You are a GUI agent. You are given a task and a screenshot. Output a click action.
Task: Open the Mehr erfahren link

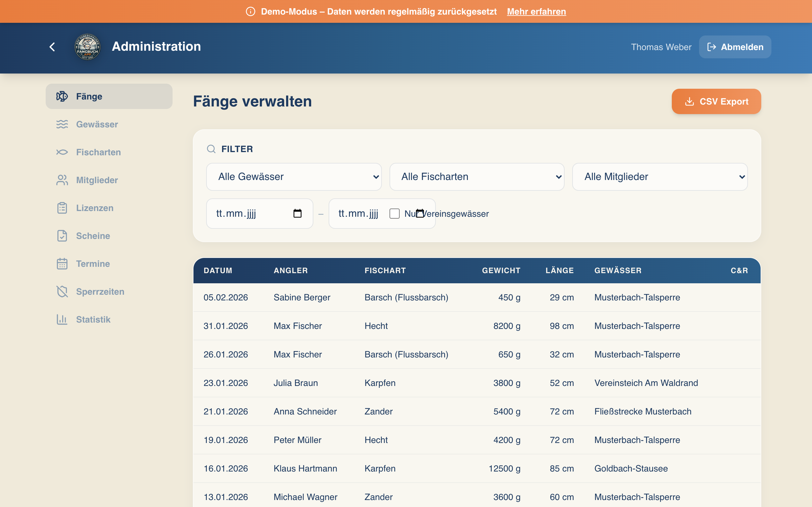click(536, 11)
